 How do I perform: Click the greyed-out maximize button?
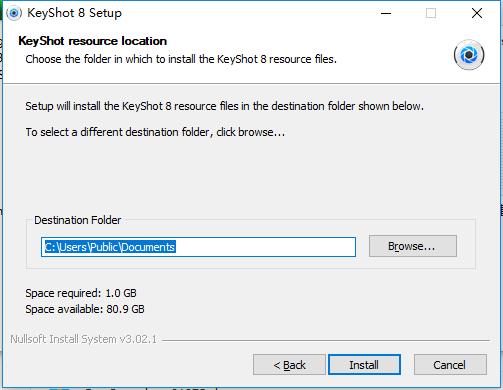click(x=431, y=13)
